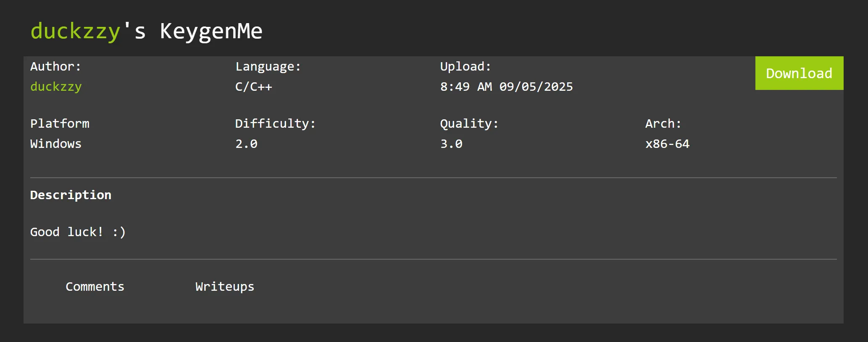Click the 2.0 difficulty rating
Viewport: 868px width, 342px height.
246,144
